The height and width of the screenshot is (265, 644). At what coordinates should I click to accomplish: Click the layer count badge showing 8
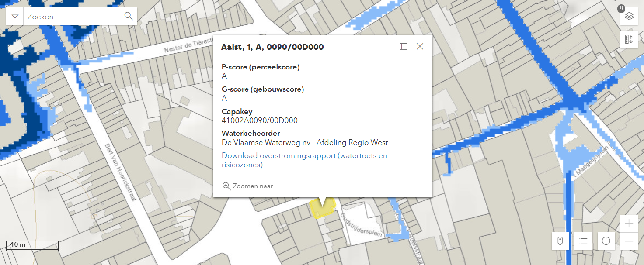[621, 9]
